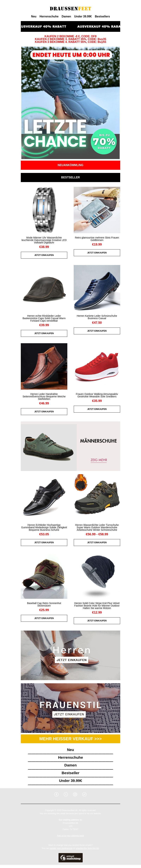Open the Instagram social icon

[75, 794]
